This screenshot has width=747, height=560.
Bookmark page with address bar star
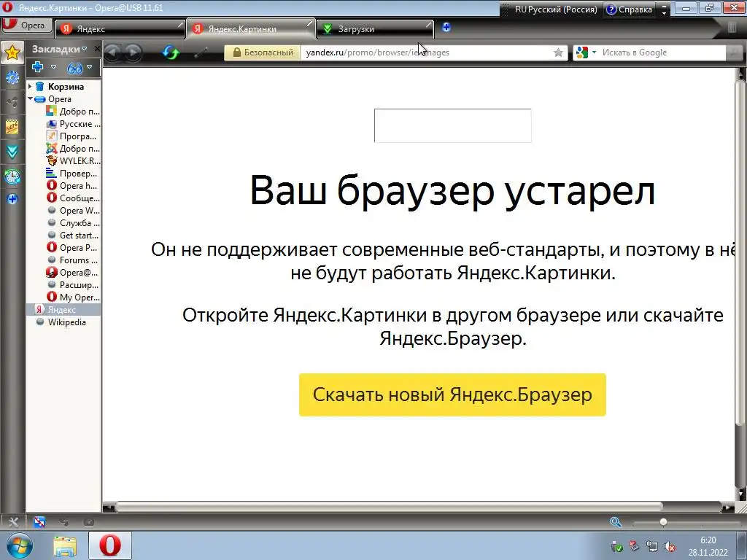558,52
